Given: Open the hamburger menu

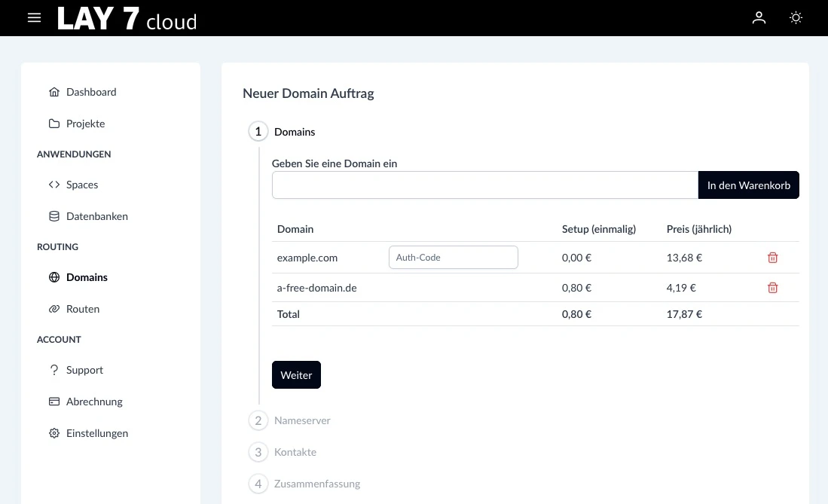Looking at the screenshot, I should point(34,17).
